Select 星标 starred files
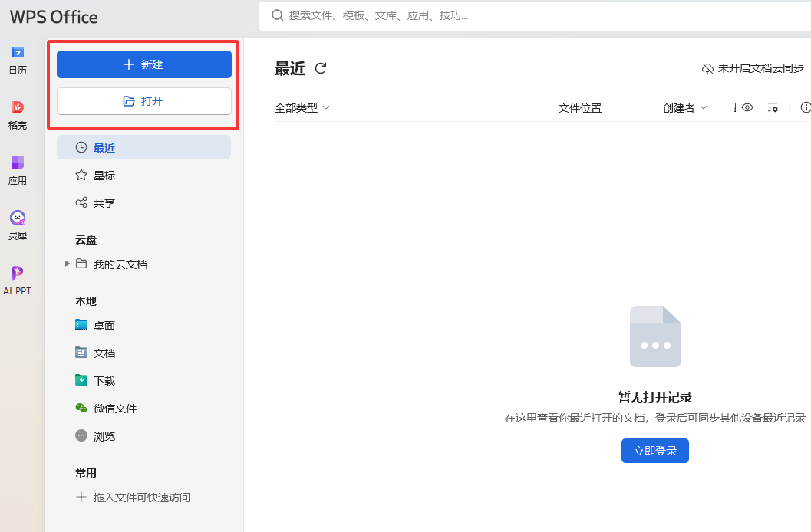This screenshot has width=811, height=532. tap(143, 176)
